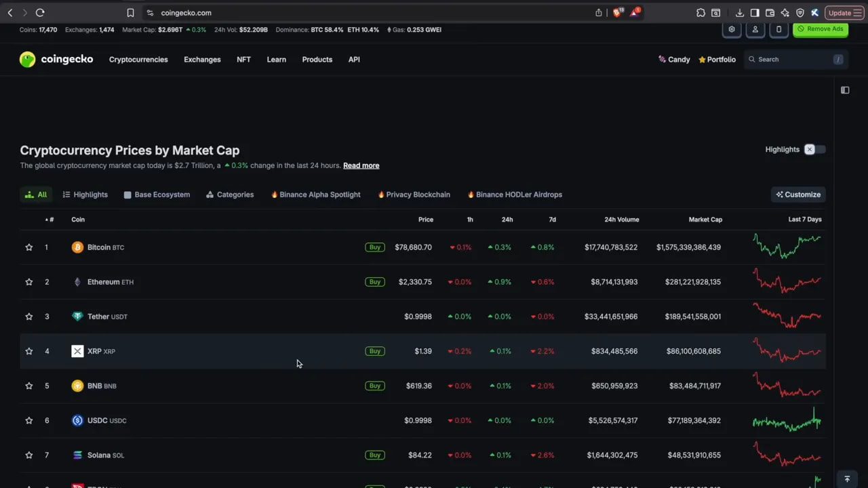
Task: Toggle the browser sidebar panel icon
Action: (x=755, y=13)
